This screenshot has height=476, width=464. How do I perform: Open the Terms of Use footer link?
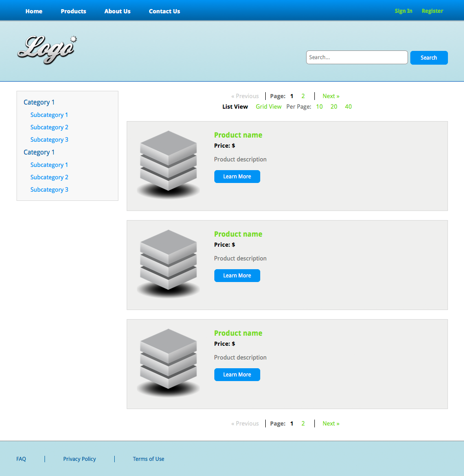click(148, 459)
